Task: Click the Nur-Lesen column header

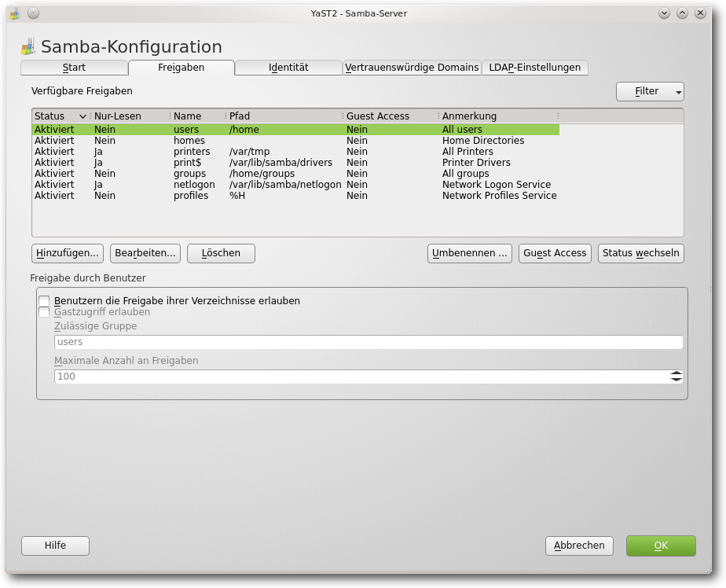Action: (x=130, y=116)
